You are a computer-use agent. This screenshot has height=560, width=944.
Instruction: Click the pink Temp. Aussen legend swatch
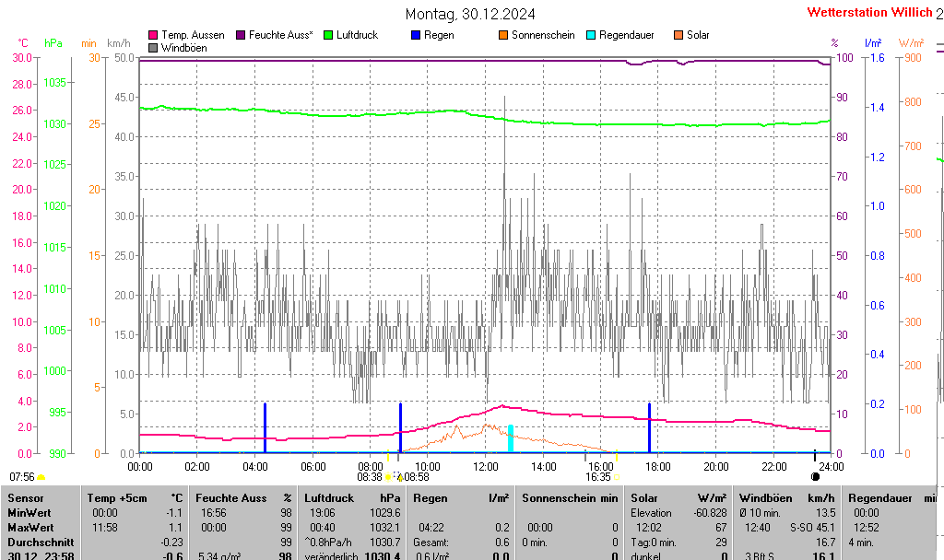[x=153, y=35]
